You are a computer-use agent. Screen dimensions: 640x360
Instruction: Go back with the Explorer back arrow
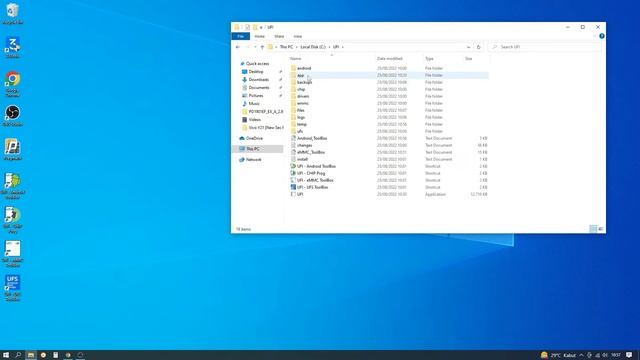[x=238, y=47]
